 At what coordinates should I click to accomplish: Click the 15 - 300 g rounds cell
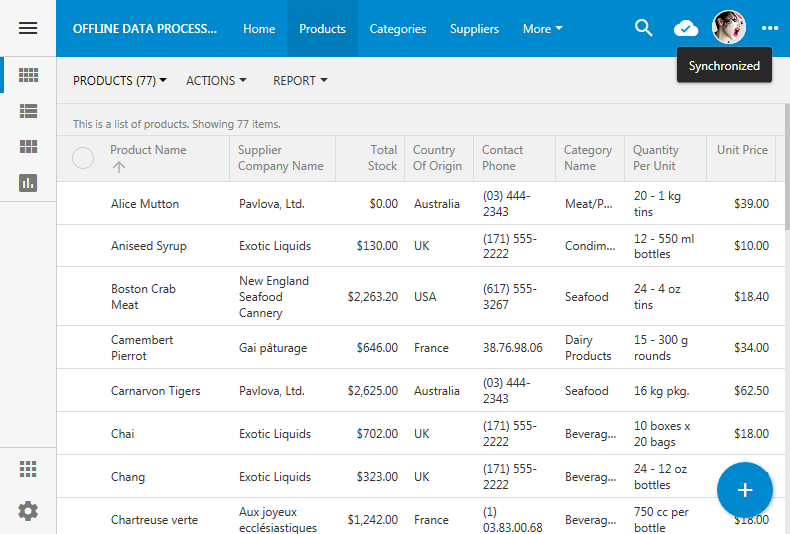point(661,348)
